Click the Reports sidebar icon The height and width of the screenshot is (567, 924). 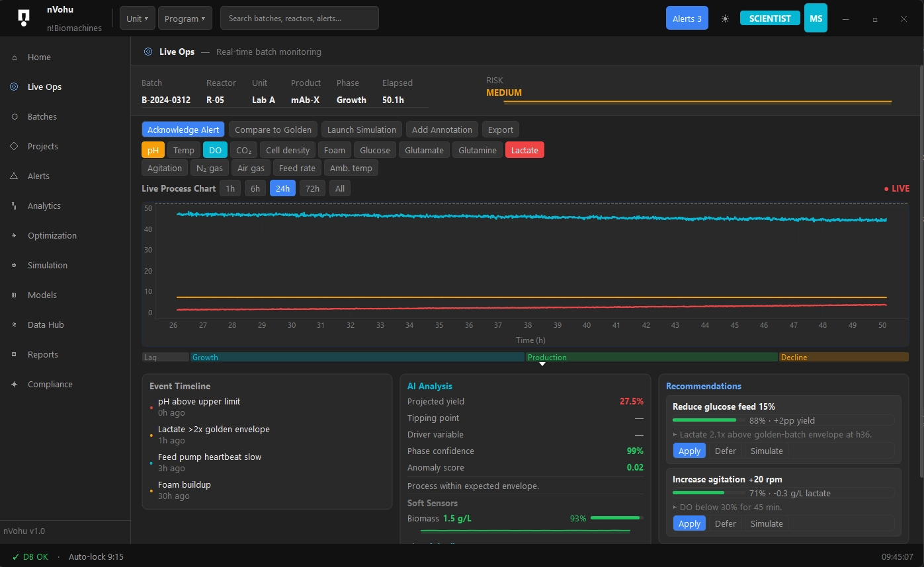pos(15,355)
